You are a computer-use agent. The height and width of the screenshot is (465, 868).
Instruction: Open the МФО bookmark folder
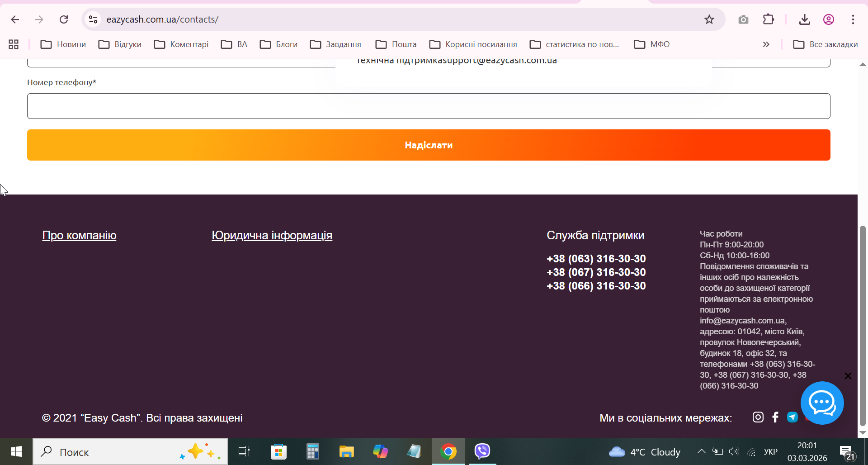652,44
